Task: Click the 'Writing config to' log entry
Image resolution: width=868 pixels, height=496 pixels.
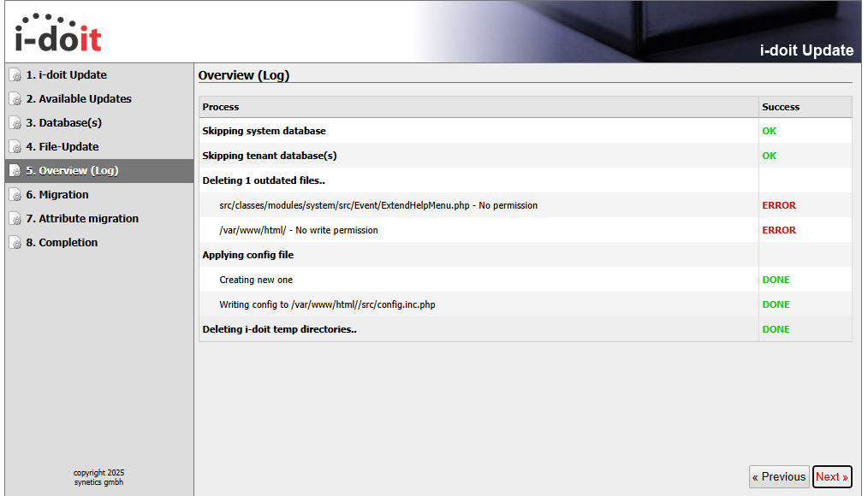Action: [327, 304]
